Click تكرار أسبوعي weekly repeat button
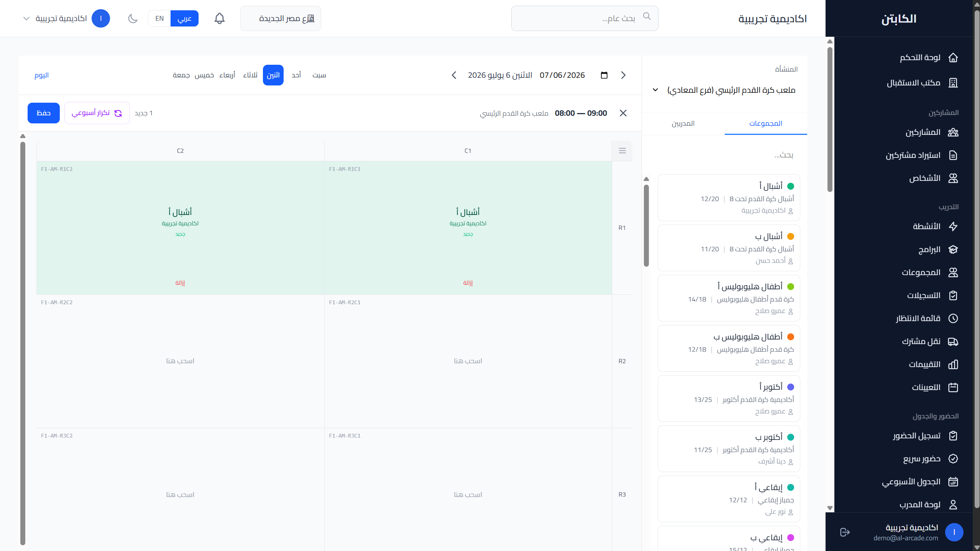 coord(97,113)
